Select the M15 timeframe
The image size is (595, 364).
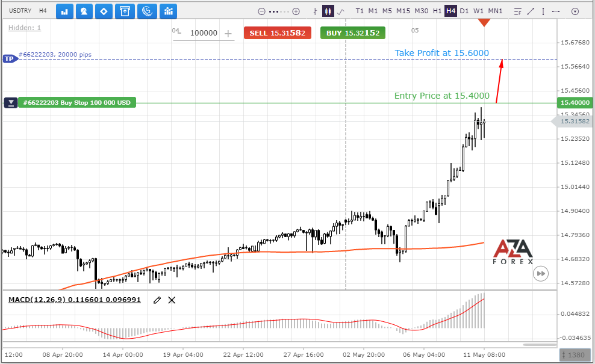(403, 11)
